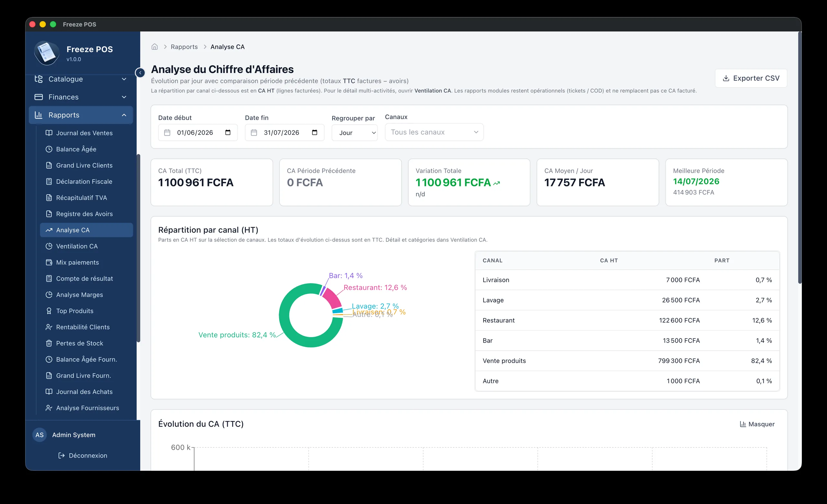Click the Balance Âgée Fourn. clock icon
Screen dimensions: 827x504
coord(49,359)
